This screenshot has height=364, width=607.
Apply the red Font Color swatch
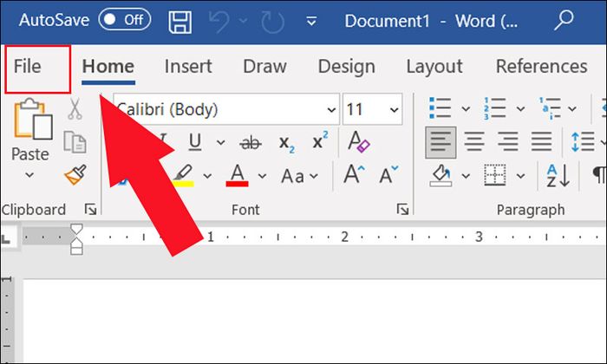point(238,176)
